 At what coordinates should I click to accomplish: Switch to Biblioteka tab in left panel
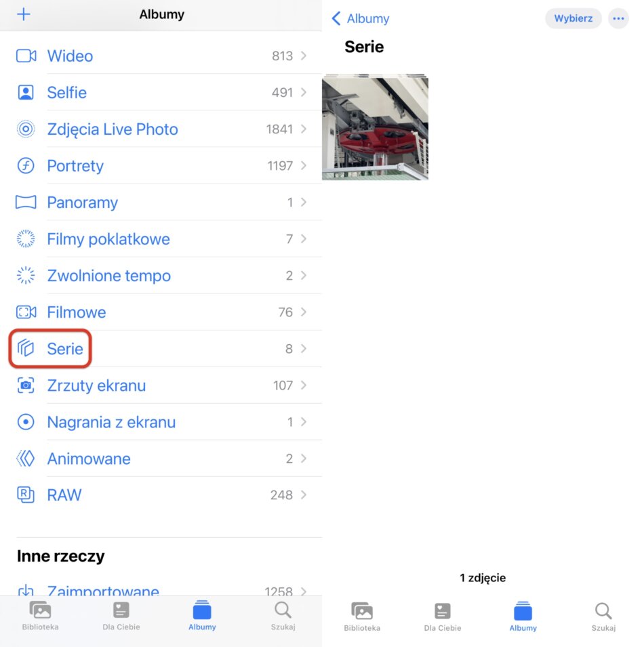pyautogui.click(x=40, y=616)
